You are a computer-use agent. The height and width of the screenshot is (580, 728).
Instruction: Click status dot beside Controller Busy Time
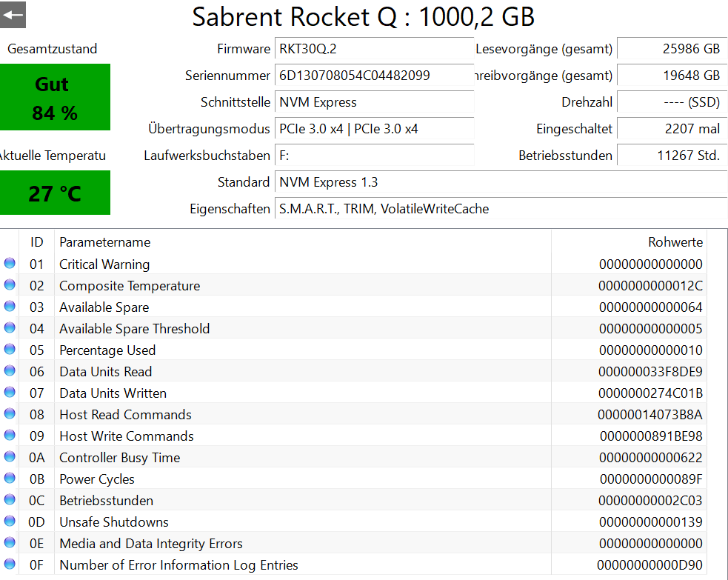(x=10, y=456)
